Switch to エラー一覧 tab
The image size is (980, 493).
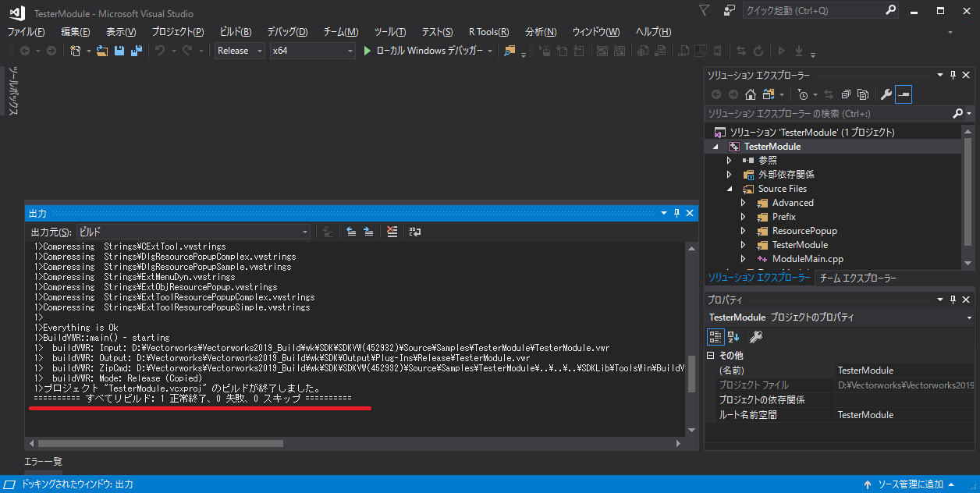pyautogui.click(x=44, y=462)
